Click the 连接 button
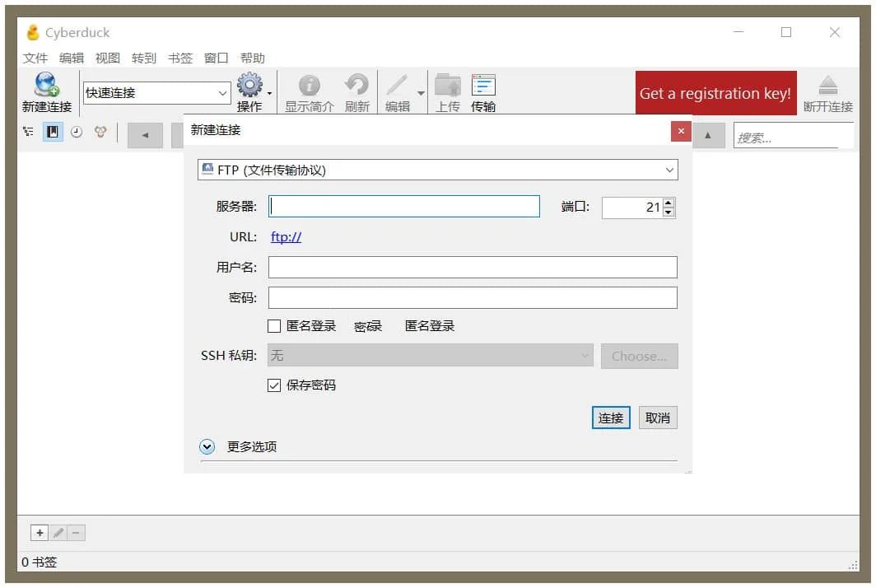This screenshot has width=876, height=588. (610, 418)
